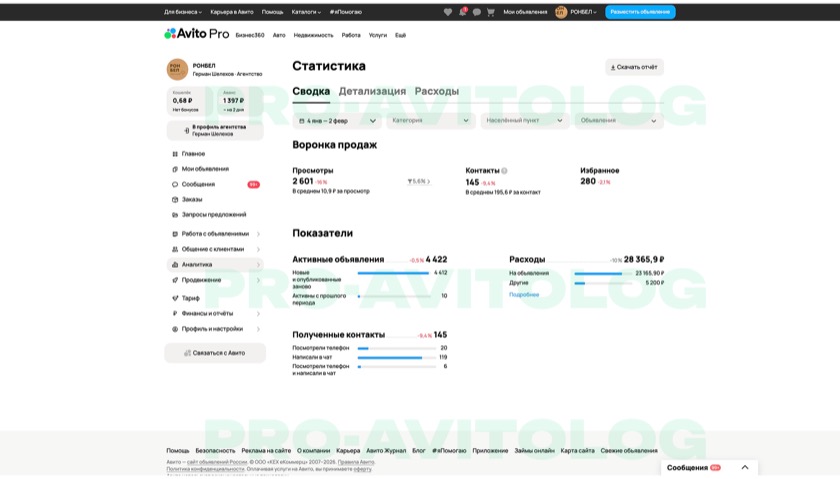Screen dimensions: 840x479
Task: Open favorites heart icon in top bar
Action: coord(448,12)
